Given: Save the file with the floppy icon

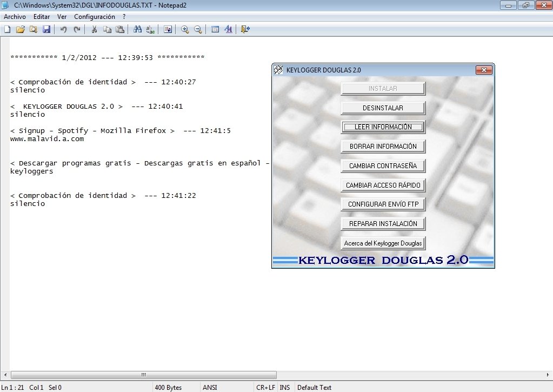Looking at the screenshot, I should (46, 30).
